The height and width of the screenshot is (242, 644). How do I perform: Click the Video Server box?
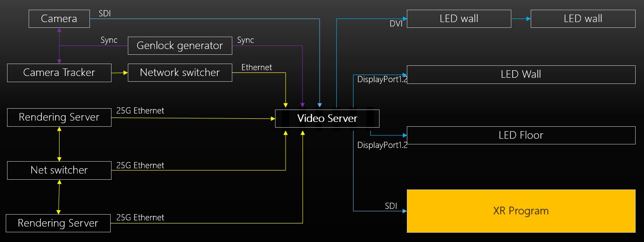[x=327, y=118]
